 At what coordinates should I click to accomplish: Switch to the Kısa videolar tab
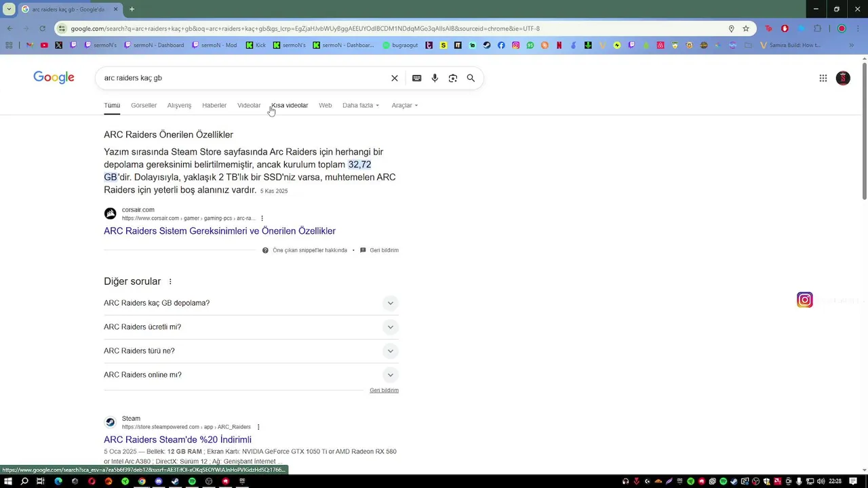pos(290,105)
